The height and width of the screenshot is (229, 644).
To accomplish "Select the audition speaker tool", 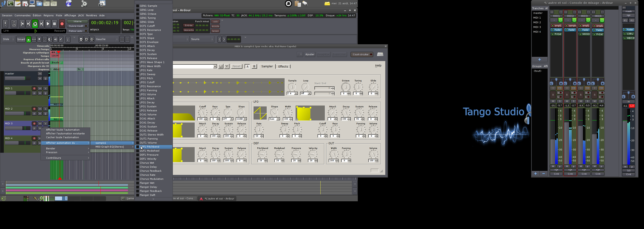I will click(55, 40).
